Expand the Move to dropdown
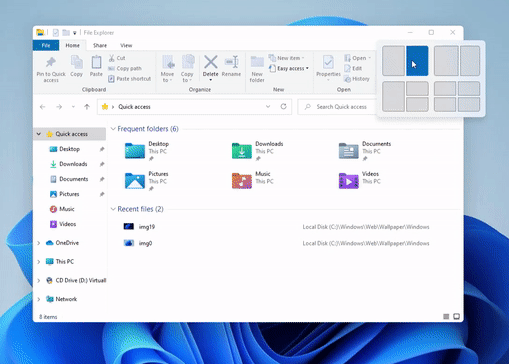Image resolution: width=509 pixels, height=364 pixels. 167,77
